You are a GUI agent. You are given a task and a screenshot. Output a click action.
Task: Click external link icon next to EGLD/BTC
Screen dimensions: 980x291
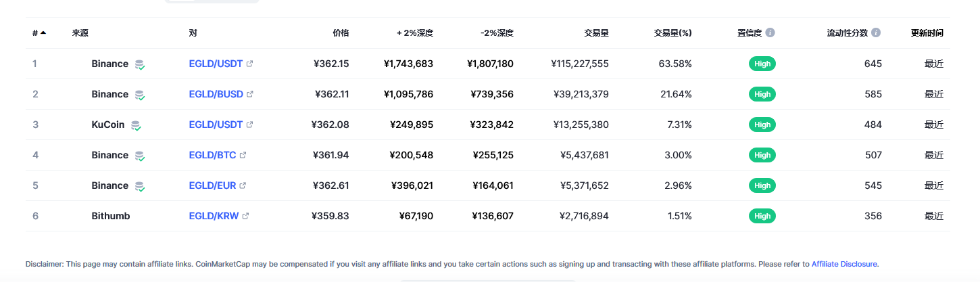(243, 155)
